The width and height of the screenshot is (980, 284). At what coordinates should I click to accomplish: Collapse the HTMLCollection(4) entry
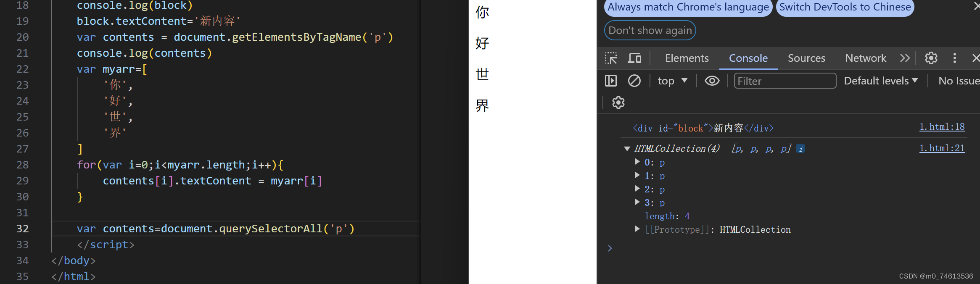(x=627, y=149)
